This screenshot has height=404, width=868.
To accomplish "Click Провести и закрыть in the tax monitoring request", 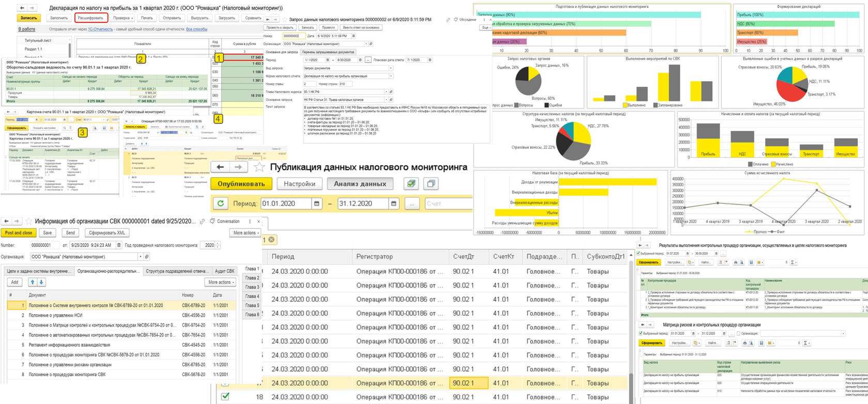I will 280,27.
